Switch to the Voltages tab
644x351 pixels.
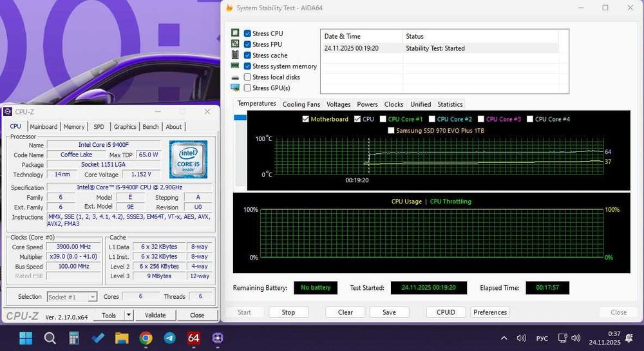coord(339,104)
